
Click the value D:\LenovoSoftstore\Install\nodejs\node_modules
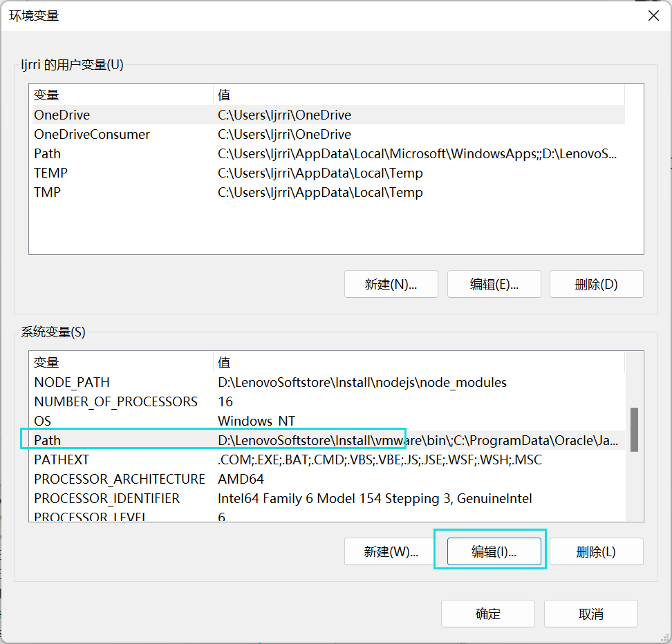tap(362, 382)
